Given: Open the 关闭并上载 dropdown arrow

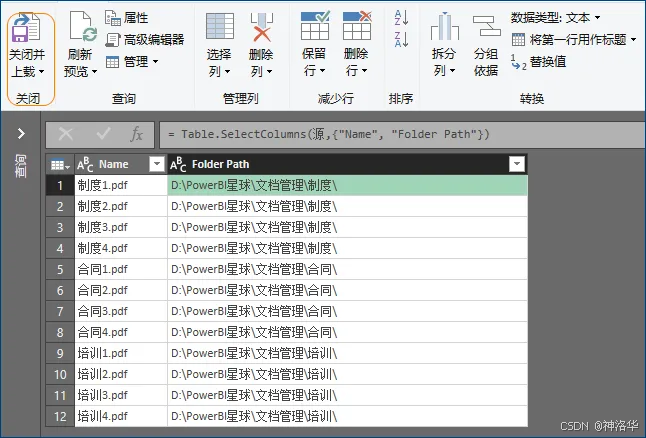Looking at the screenshot, I should click(x=41, y=72).
